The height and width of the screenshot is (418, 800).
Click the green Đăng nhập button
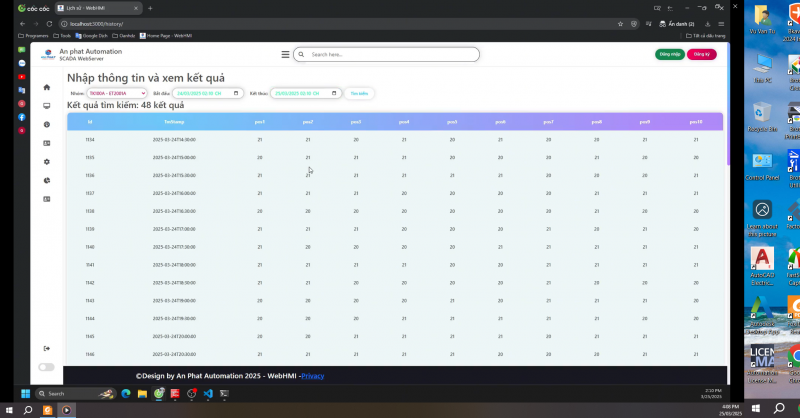pos(669,54)
